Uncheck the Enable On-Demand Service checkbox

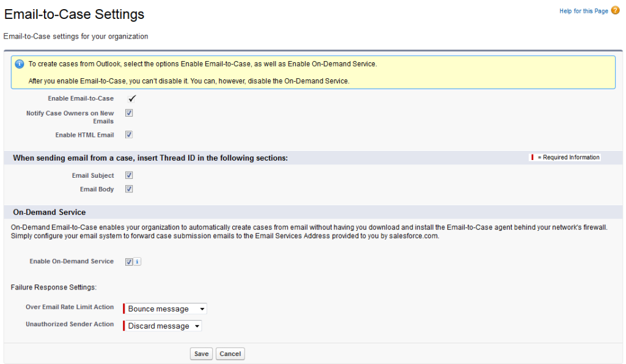pyautogui.click(x=129, y=262)
